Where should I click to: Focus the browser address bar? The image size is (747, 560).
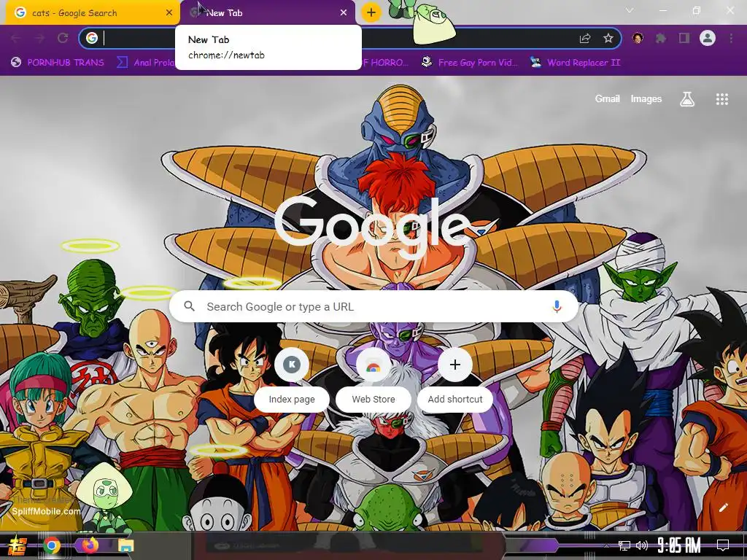point(350,38)
